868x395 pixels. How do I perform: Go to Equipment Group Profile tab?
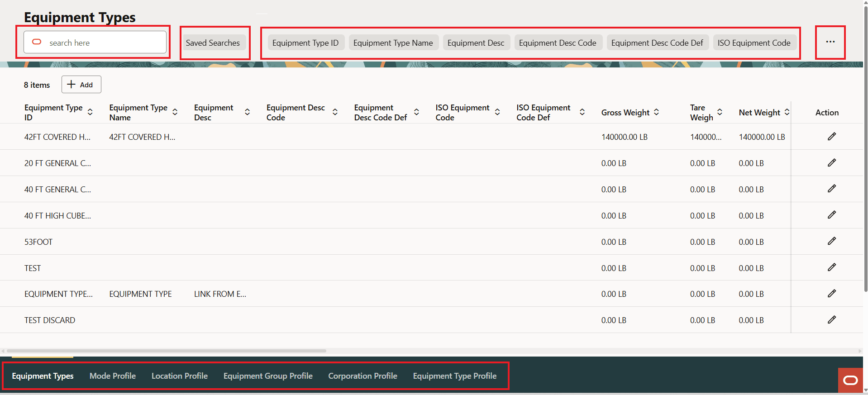(268, 376)
